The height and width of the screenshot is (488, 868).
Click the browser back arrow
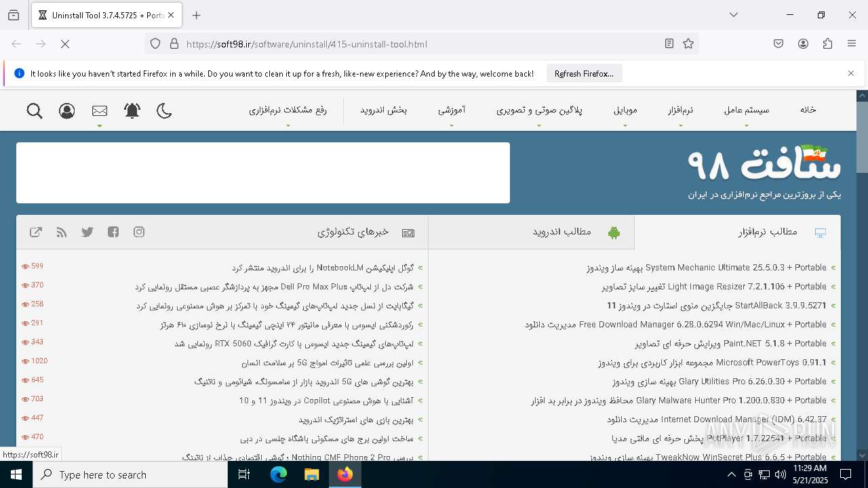16,44
